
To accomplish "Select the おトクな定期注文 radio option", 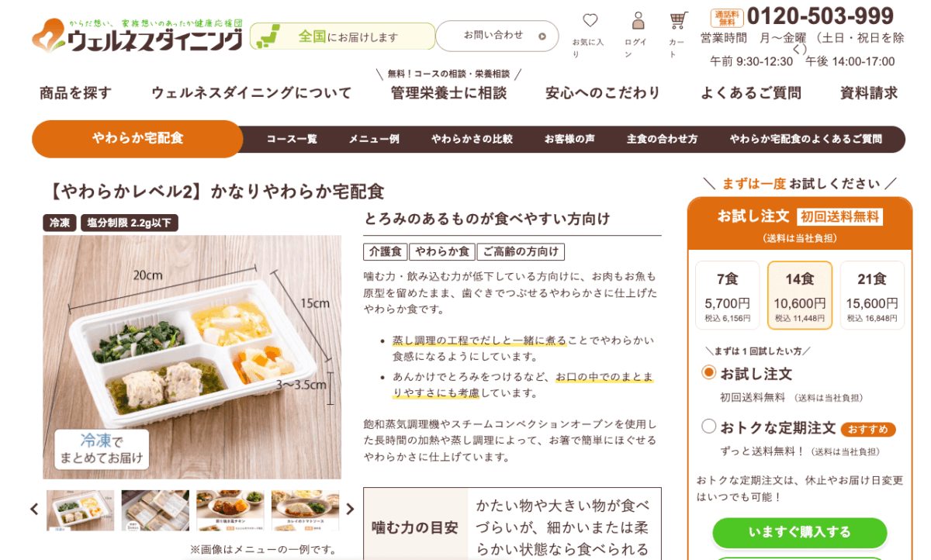I will [x=708, y=426].
